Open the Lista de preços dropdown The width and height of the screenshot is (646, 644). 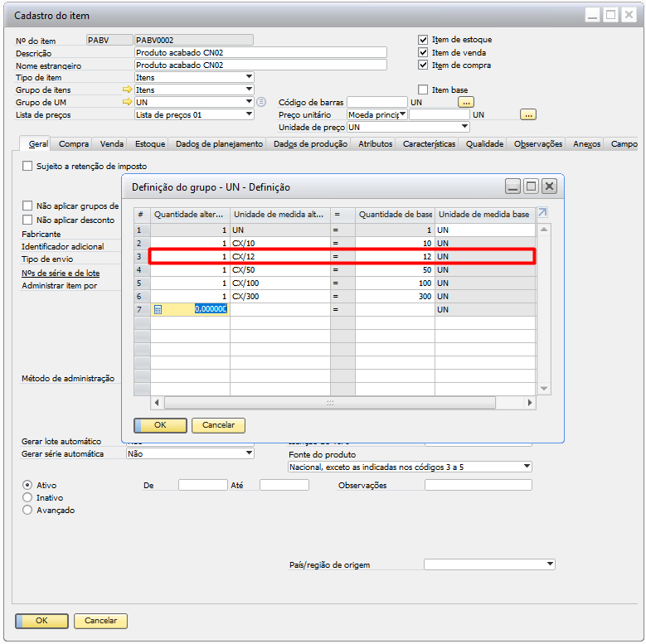249,114
